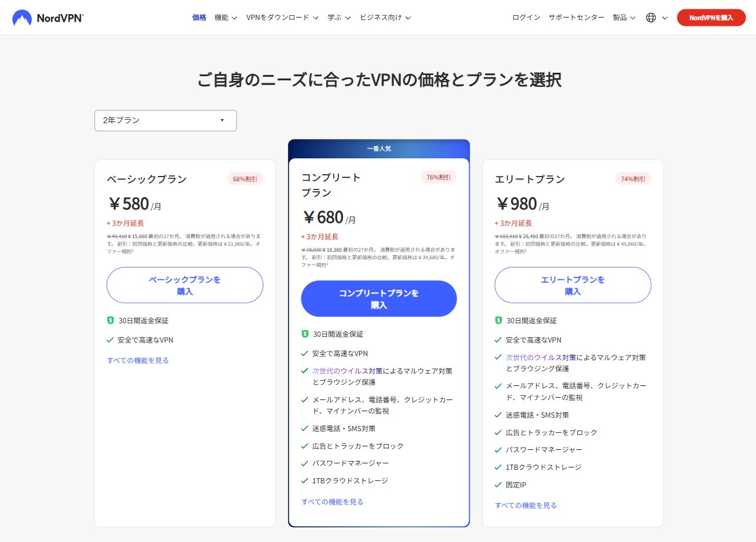Open すべての機能を見る in ベーシックプラン

pyautogui.click(x=138, y=361)
